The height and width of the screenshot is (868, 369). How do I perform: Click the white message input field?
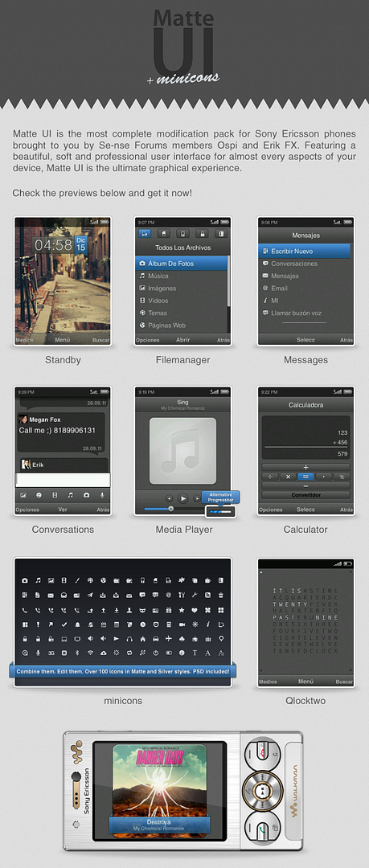[x=63, y=479]
